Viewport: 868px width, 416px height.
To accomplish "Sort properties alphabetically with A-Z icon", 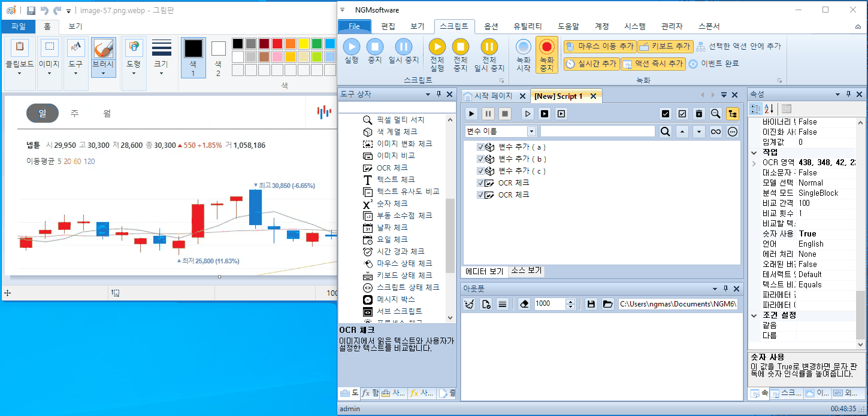I will tap(769, 108).
